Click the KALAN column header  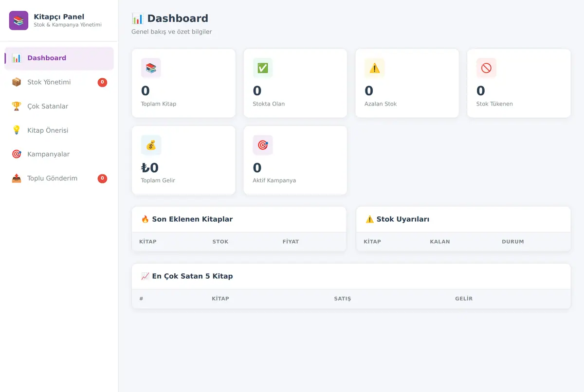(440, 242)
